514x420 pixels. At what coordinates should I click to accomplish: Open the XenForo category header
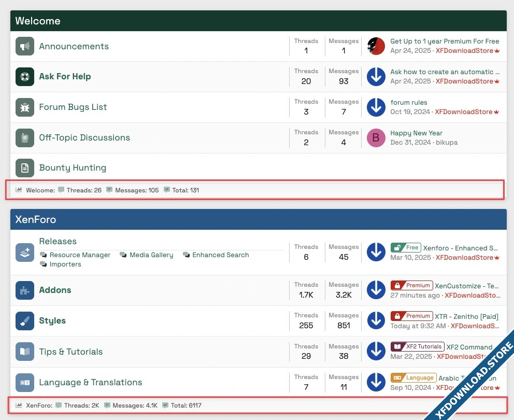tap(35, 219)
